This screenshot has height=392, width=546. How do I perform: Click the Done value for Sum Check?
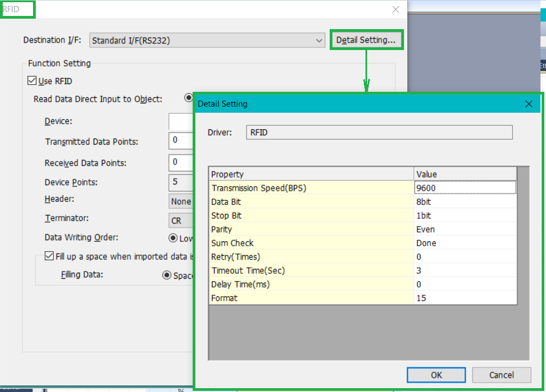click(x=465, y=243)
